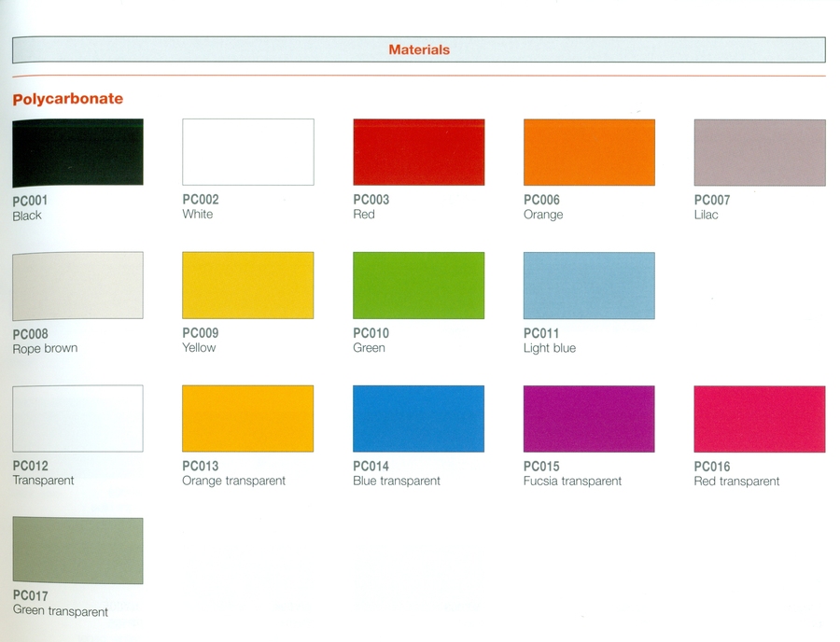Pick the PC010 Green swatch

click(x=418, y=286)
